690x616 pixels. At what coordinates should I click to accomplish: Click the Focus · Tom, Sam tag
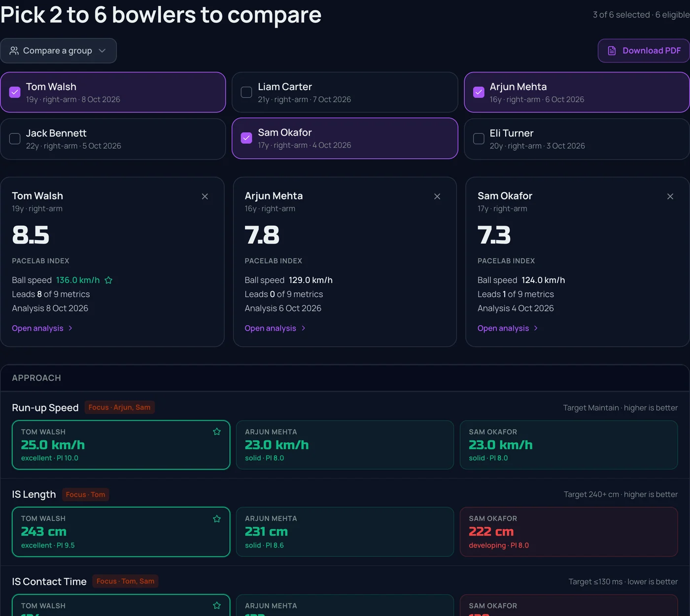pos(126,582)
